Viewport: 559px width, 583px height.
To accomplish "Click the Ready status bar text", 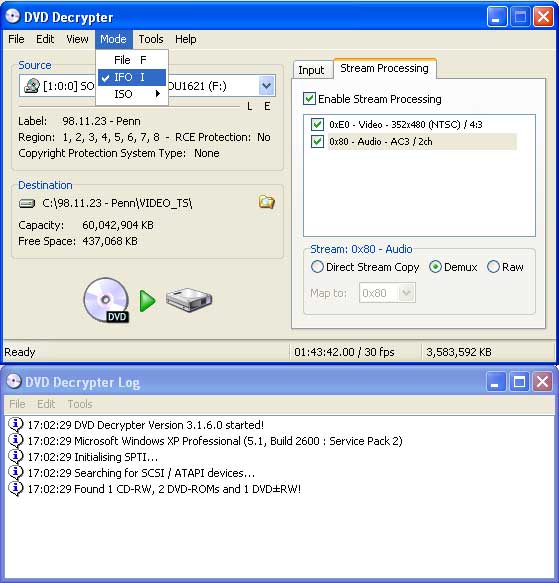I will [x=20, y=352].
